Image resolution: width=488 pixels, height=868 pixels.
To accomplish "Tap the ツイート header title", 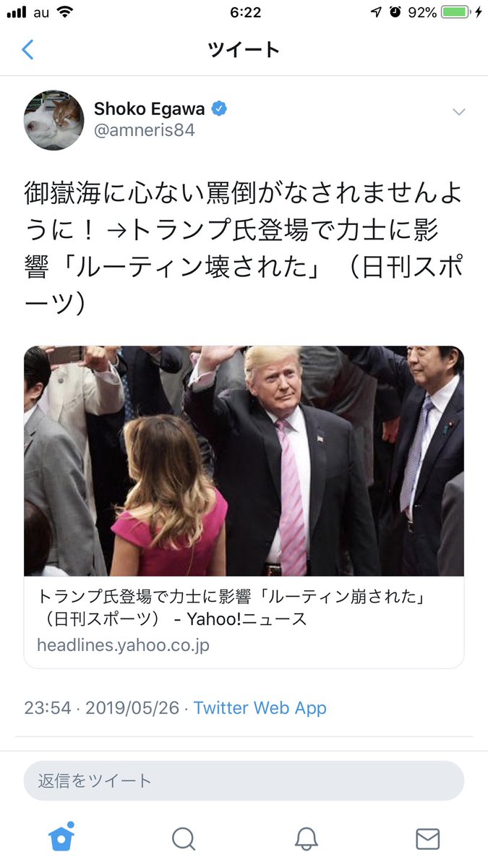I will 244,49.
